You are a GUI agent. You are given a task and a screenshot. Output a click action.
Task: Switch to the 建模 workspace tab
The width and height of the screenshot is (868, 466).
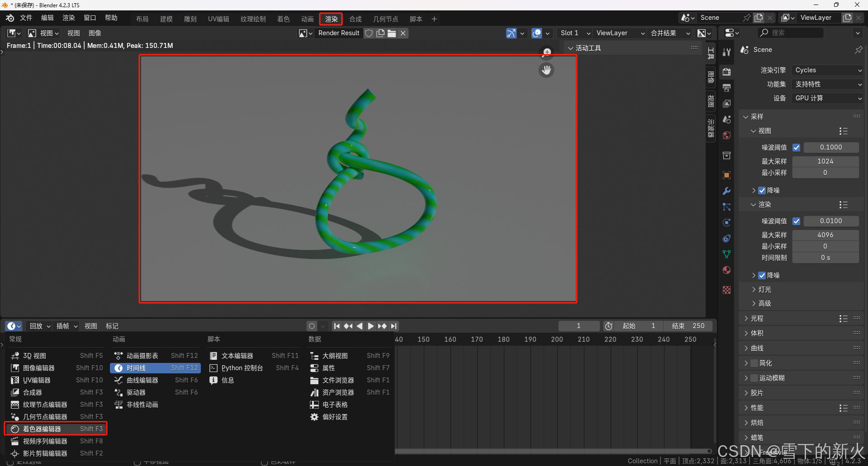pos(166,19)
